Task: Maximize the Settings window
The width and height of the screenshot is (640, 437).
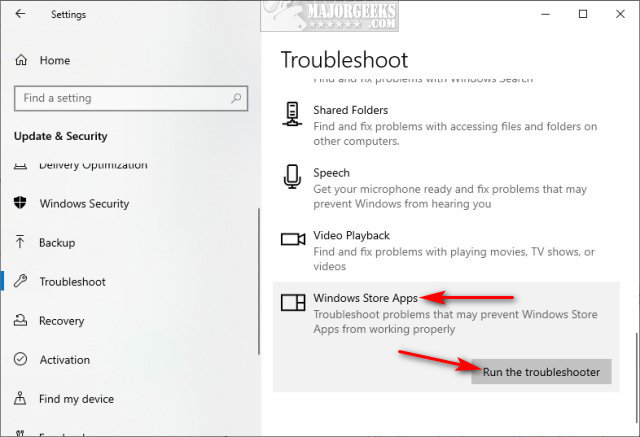Action: 583,14
